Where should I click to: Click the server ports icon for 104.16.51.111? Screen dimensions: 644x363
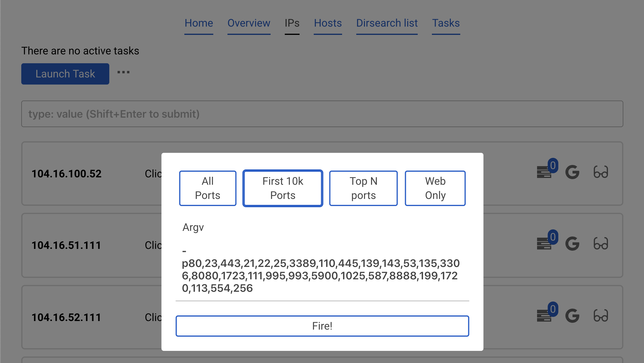coord(544,244)
